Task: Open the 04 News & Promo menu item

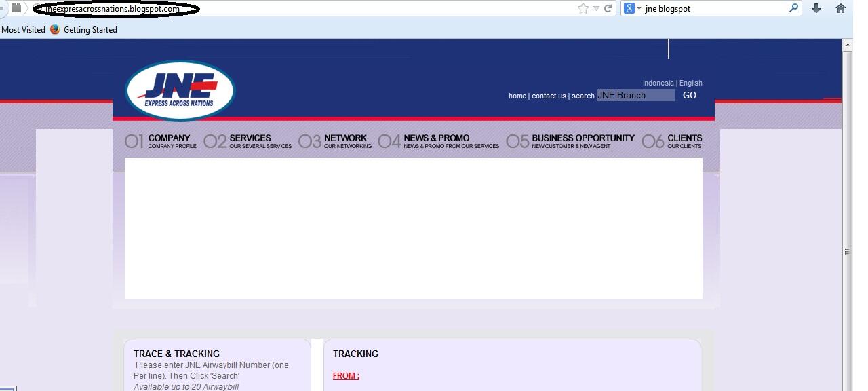Action: pyautogui.click(x=439, y=141)
